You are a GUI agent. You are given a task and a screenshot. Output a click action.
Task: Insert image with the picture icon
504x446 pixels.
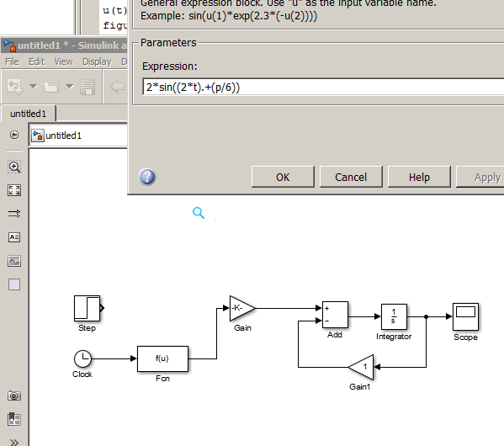click(14, 261)
